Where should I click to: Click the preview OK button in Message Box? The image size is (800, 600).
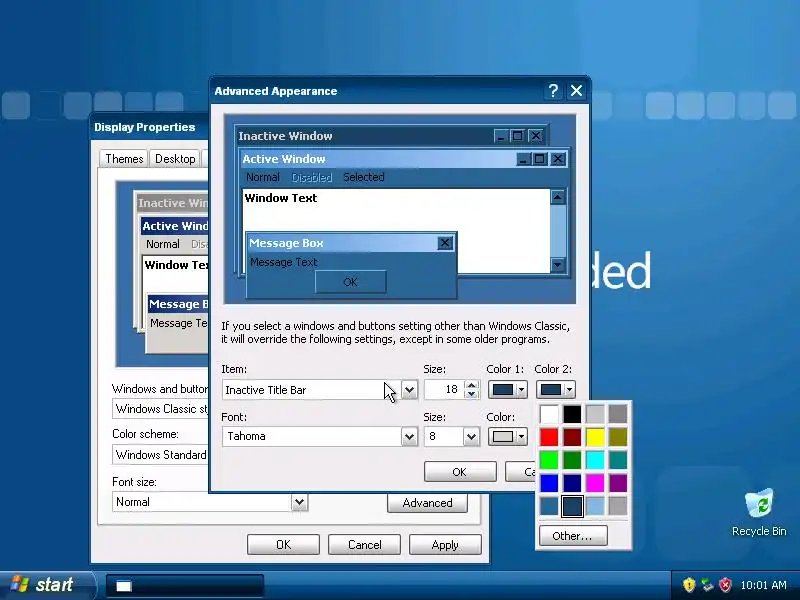pos(351,282)
